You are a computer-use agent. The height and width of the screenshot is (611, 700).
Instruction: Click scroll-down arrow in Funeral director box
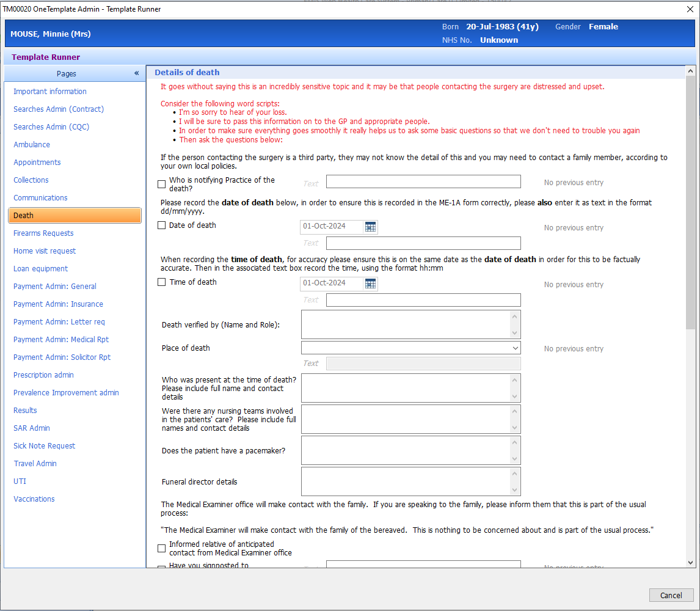click(515, 490)
